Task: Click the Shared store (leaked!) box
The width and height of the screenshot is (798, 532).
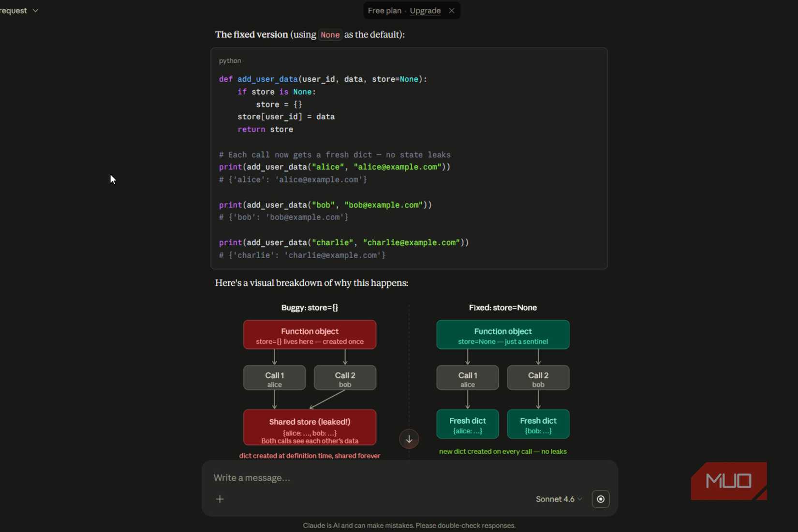Action: 310,428
